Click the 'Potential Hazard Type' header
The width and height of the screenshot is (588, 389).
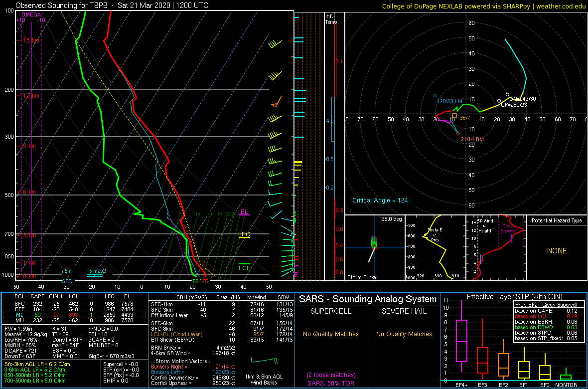(557, 220)
